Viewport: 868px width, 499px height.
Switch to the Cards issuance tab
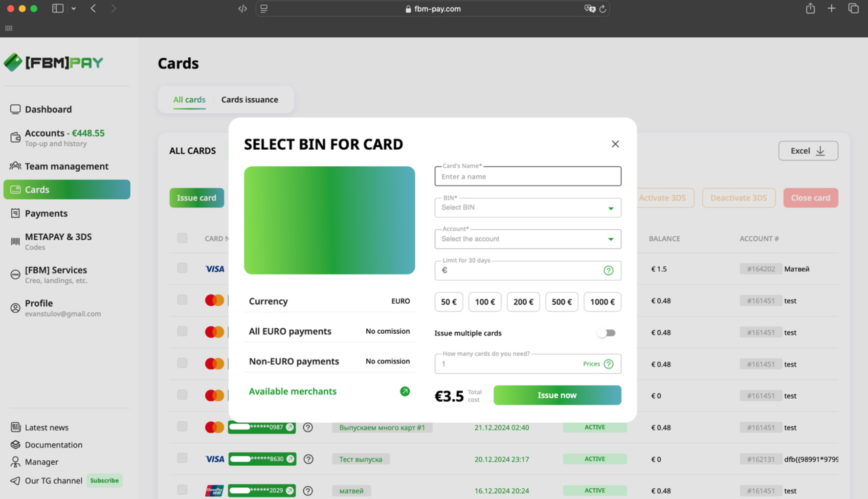tap(249, 100)
